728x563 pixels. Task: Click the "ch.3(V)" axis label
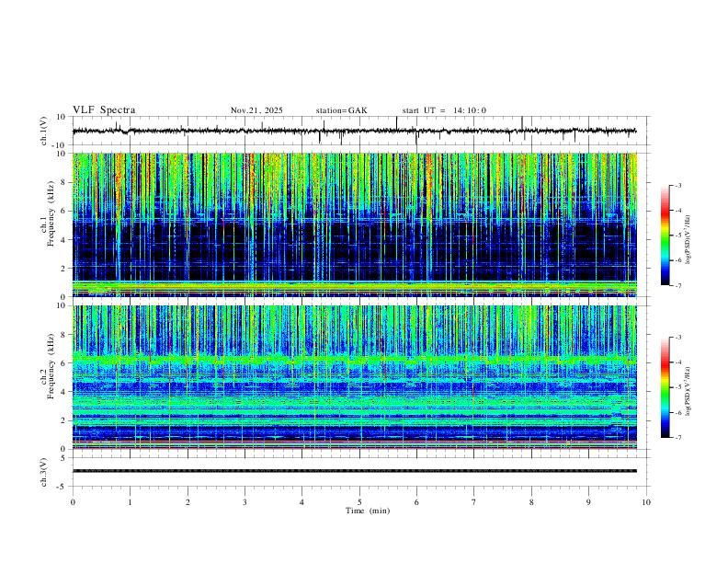coord(44,472)
